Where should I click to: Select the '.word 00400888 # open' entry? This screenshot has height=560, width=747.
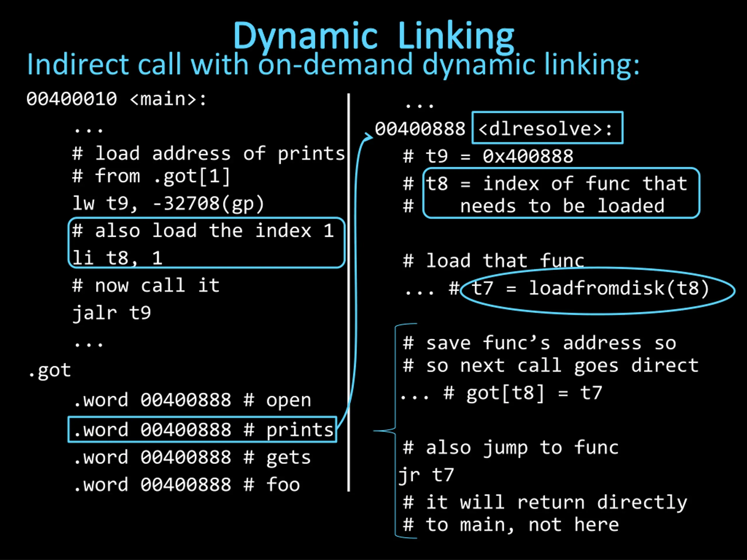192,400
